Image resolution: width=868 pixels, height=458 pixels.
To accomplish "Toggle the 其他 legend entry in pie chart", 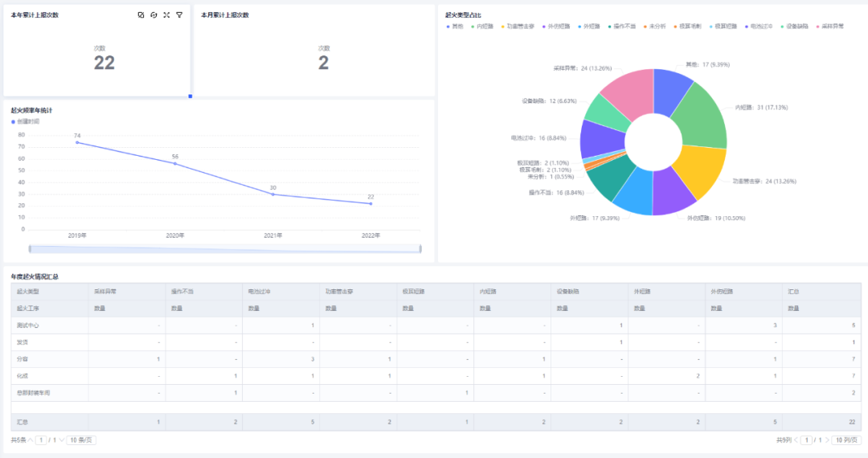I will (x=454, y=27).
